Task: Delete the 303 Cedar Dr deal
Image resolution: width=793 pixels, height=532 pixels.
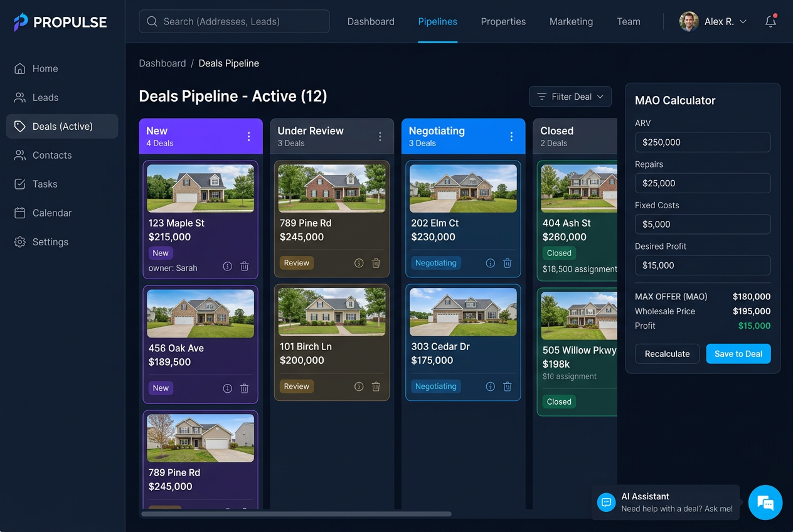Action: (508, 386)
